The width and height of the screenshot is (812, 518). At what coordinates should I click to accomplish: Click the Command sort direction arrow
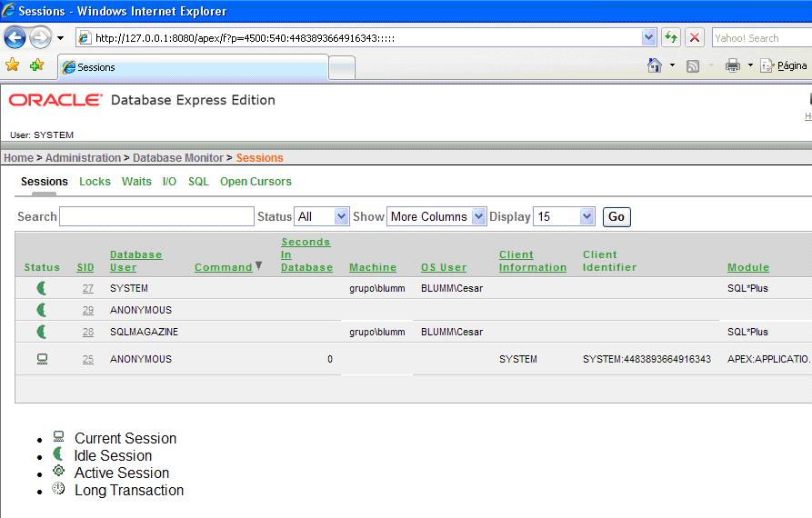point(258,266)
